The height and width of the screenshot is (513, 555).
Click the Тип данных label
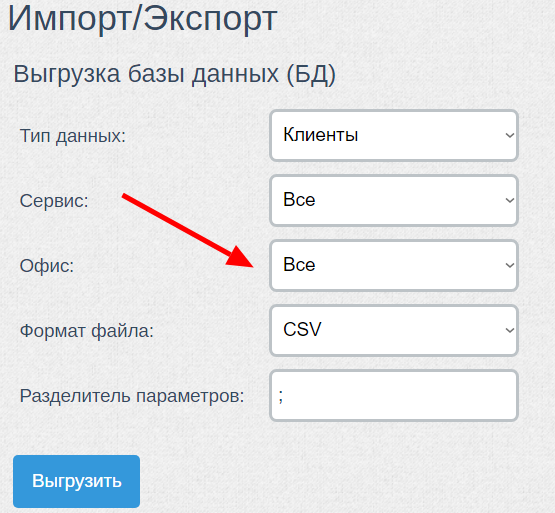(73, 136)
